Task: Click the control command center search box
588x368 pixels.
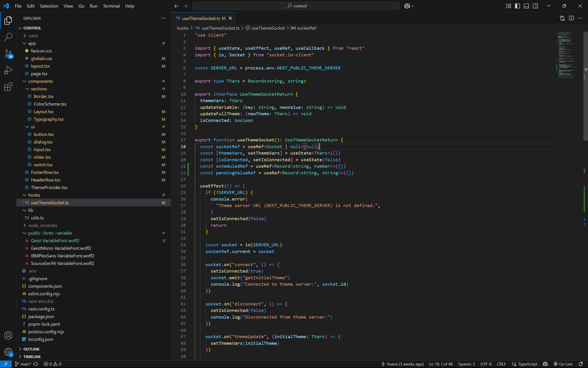Action: tap(296, 6)
